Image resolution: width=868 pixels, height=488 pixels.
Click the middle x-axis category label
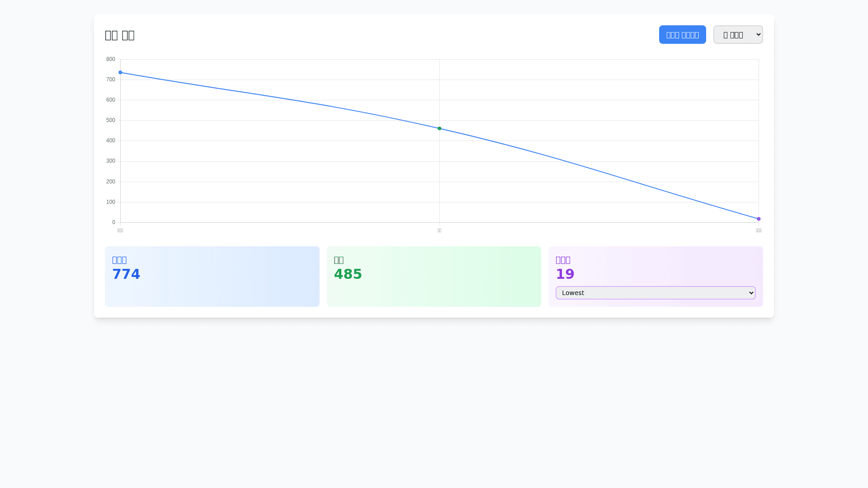(439, 230)
